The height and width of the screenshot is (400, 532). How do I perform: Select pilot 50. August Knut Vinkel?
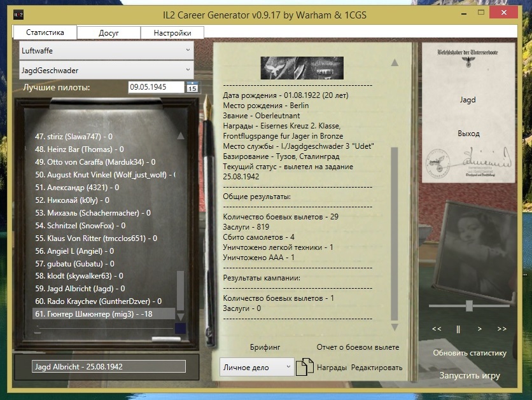(105, 175)
